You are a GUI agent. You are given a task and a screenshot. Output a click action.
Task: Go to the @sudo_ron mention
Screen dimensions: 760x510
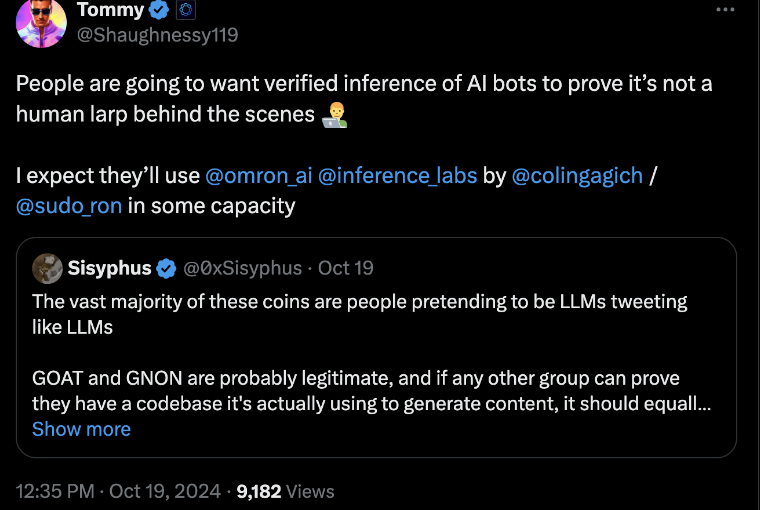tap(67, 207)
